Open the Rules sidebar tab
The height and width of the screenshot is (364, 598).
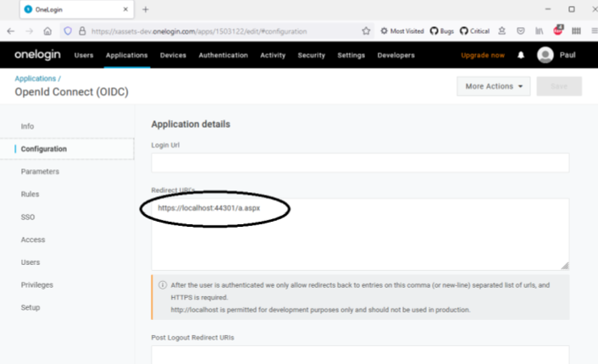(30, 194)
